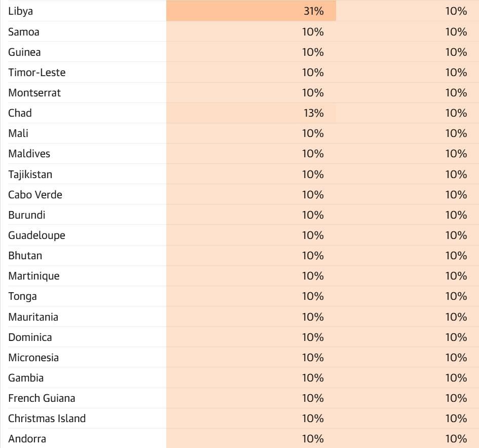
Task: Select the Mali row label
Action: (18, 133)
